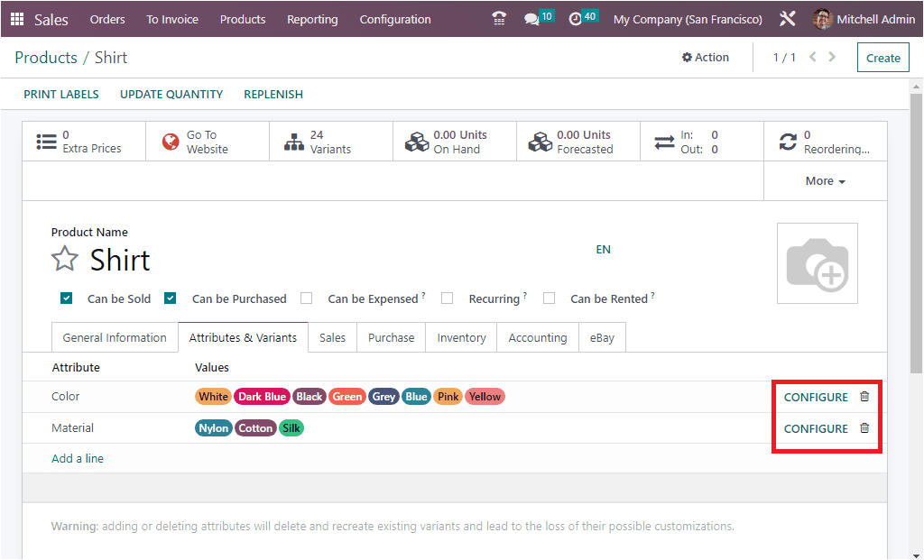Open the apps grid menu icon

(17, 19)
